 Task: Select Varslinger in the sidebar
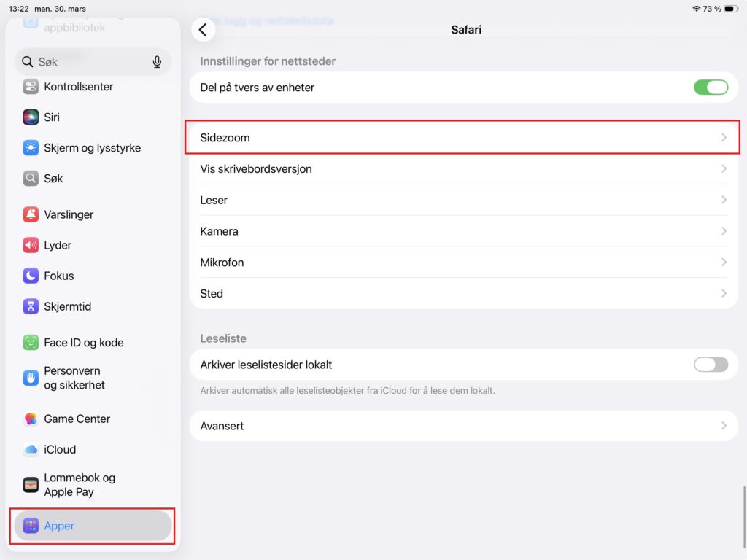[x=93, y=214]
